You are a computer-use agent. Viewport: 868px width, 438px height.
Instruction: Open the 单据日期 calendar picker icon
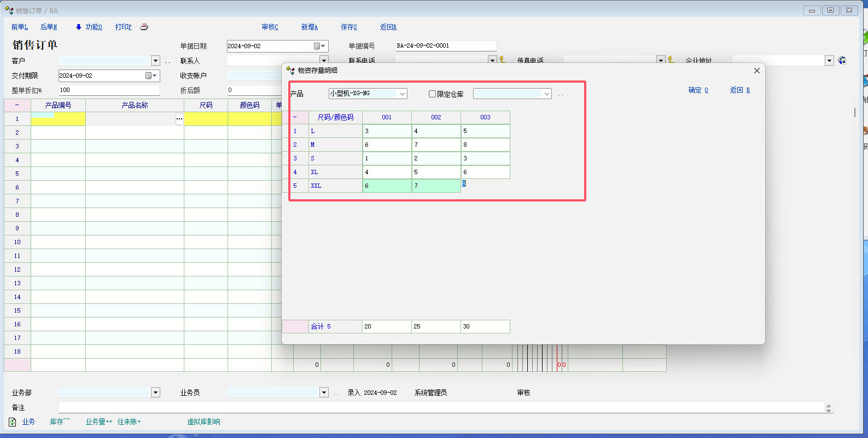pos(317,47)
